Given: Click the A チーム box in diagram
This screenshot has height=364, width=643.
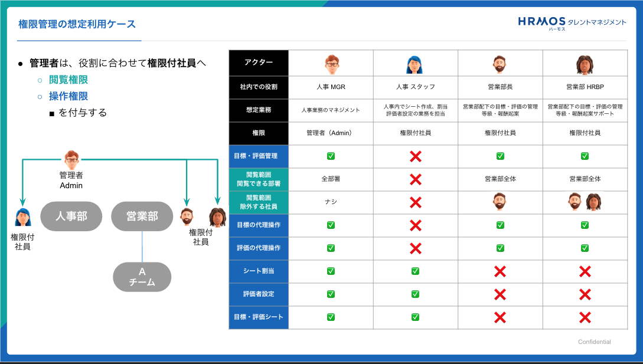Looking at the screenshot, I should pos(142,277).
